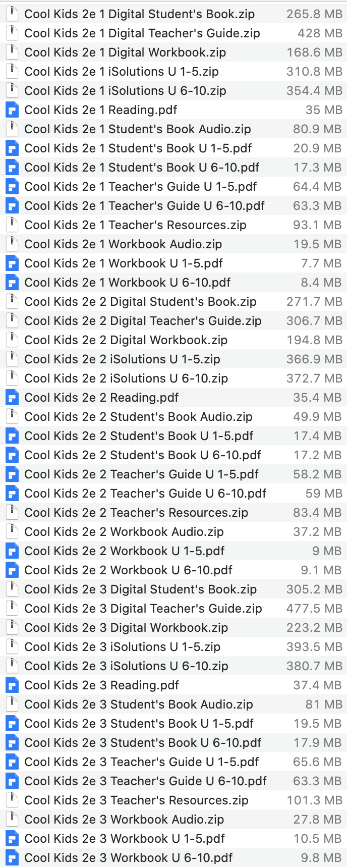The height and width of the screenshot is (868, 347).
Task: Click the PDF icon beside Cool Kids 2e 2 Reading.pdf
Action: pyautogui.click(x=12, y=398)
